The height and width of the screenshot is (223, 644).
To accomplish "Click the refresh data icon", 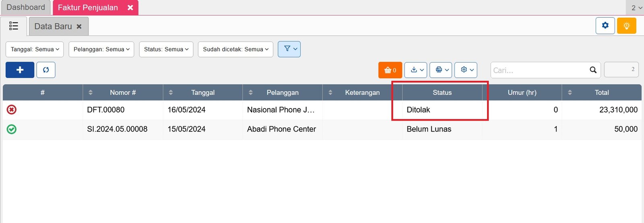I will click(46, 70).
